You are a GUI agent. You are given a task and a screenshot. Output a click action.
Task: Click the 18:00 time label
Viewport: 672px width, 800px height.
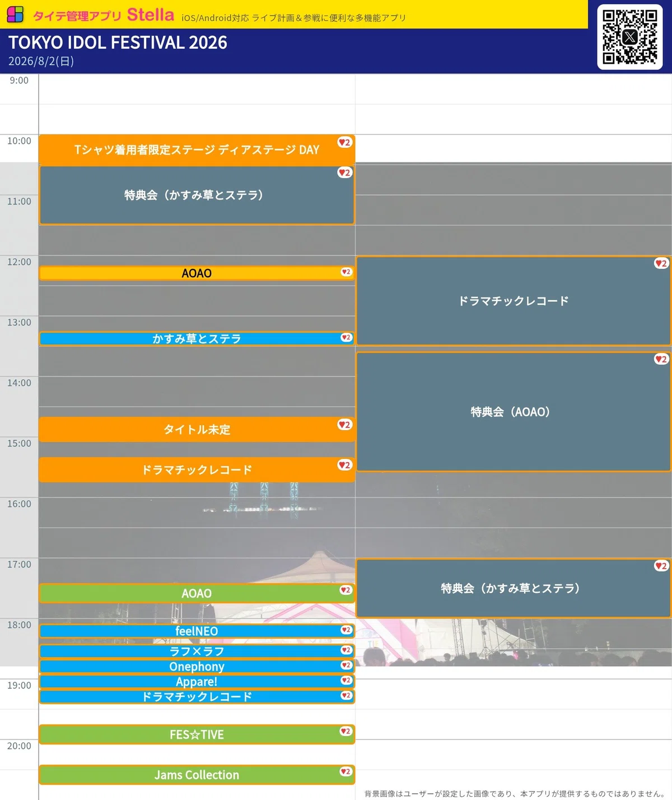pos(19,625)
